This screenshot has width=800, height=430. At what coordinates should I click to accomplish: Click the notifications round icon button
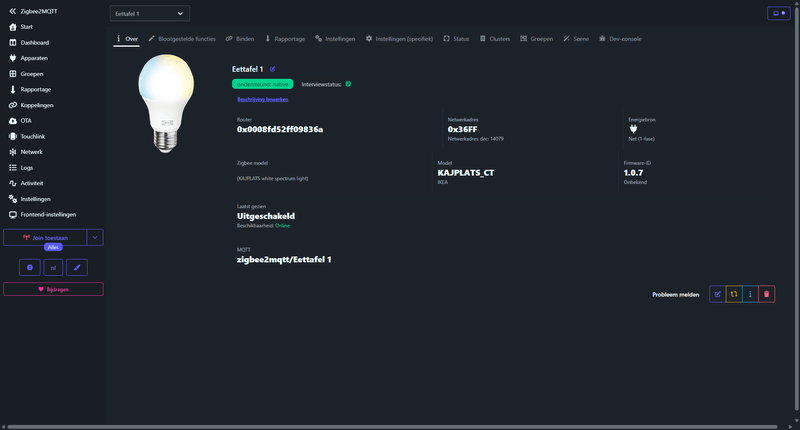[30, 267]
